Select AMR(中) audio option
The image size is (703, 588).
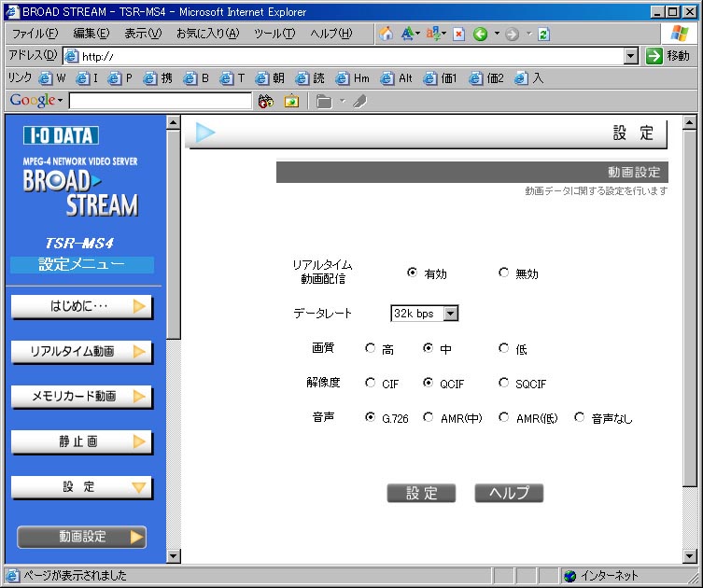point(429,417)
